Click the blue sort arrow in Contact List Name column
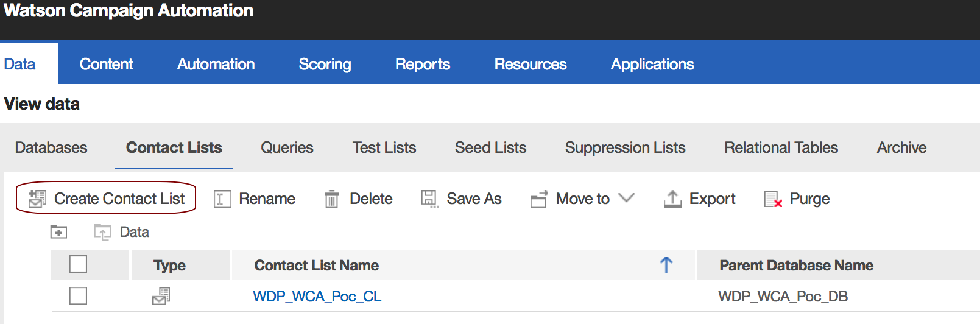The width and height of the screenshot is (980, 324). point(666,265)
